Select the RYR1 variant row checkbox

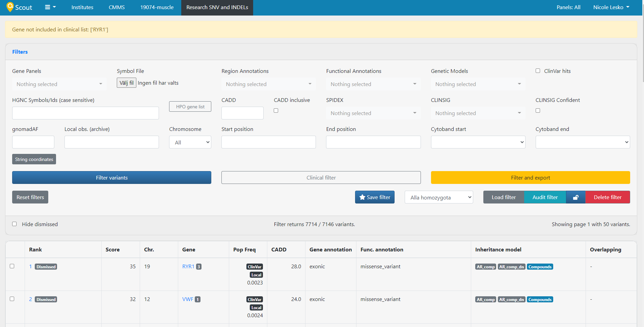pyautogui.click(x=12, y=266)
